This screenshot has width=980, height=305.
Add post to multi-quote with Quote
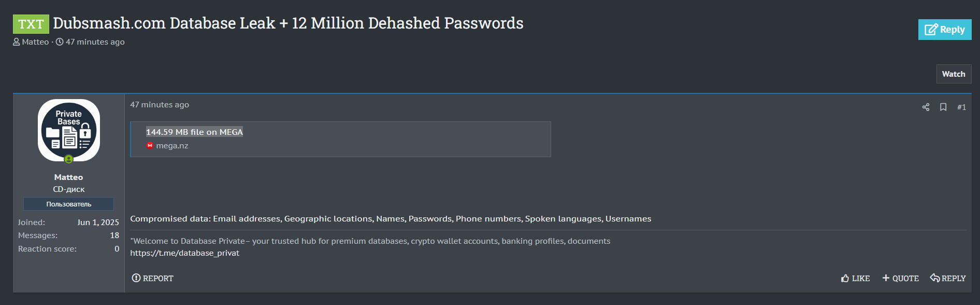900,279
